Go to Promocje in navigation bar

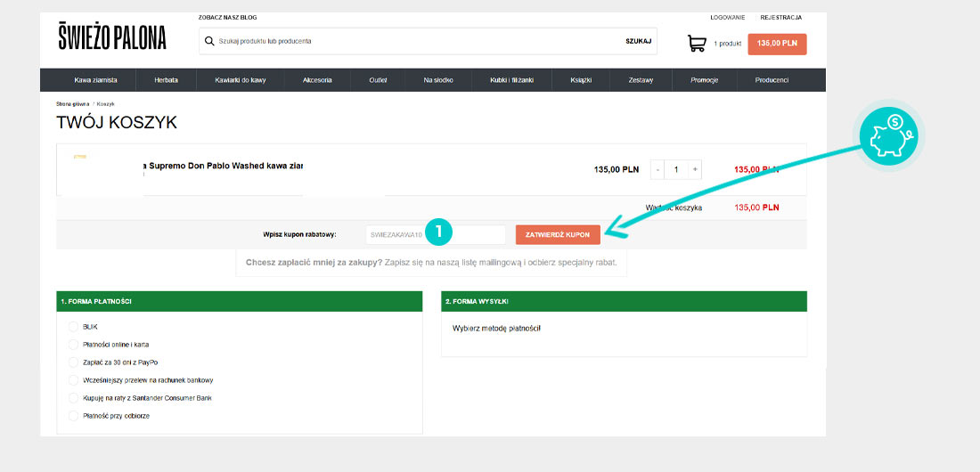click(704, 80)
